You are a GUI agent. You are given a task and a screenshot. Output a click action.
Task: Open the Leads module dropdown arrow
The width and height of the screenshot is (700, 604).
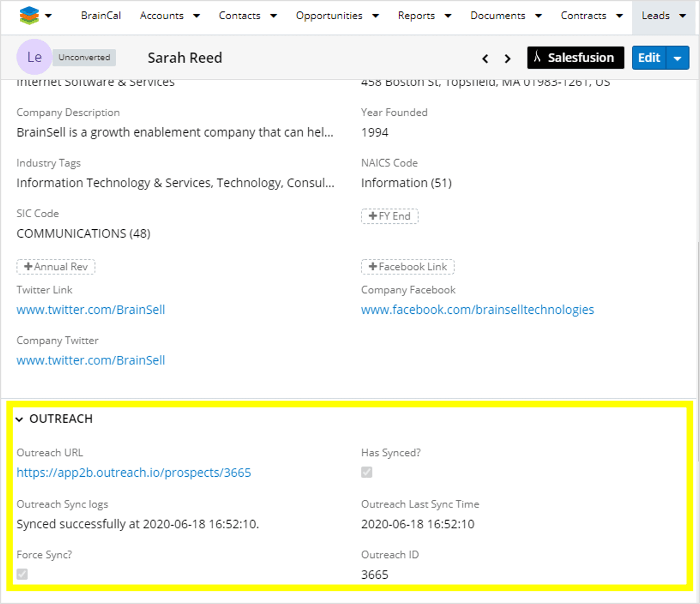click(682, 16)
